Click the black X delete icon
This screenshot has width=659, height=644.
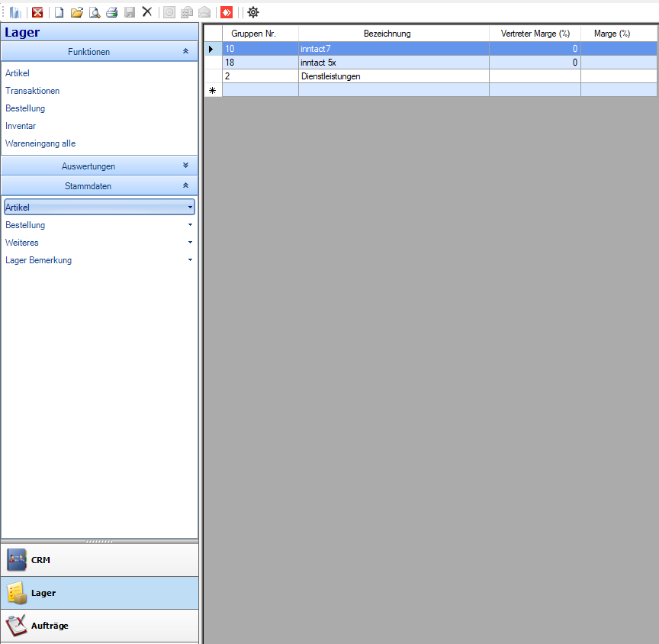(x=147, y=11)
